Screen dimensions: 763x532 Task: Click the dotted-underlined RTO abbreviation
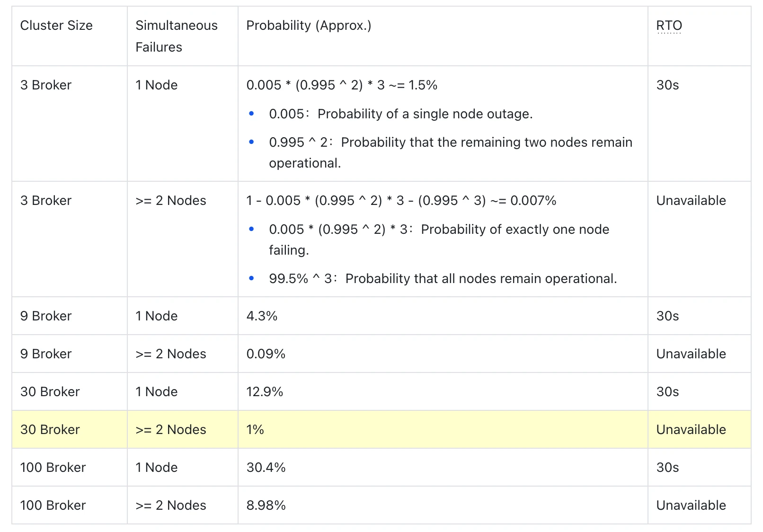click(x=669, y=26)
